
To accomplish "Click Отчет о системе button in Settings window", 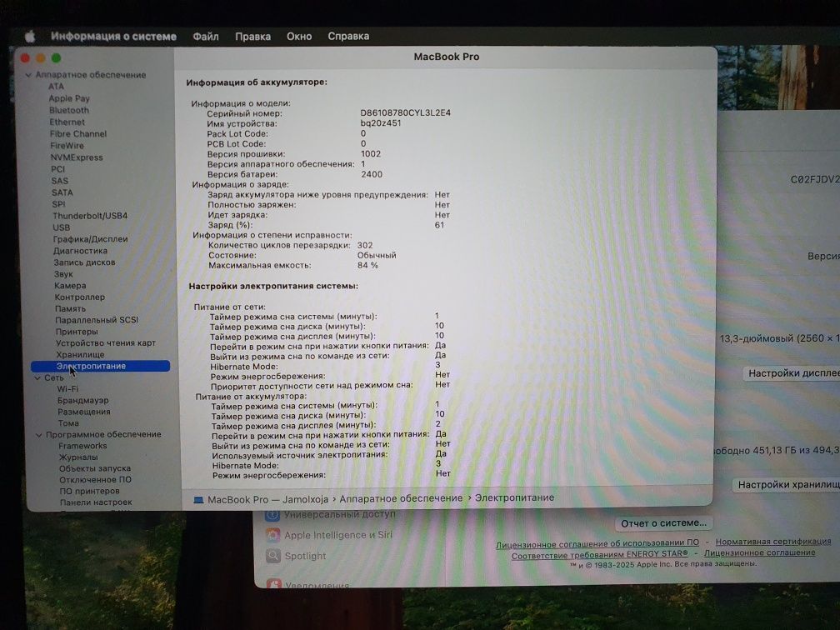I will (x=663, y=522).
